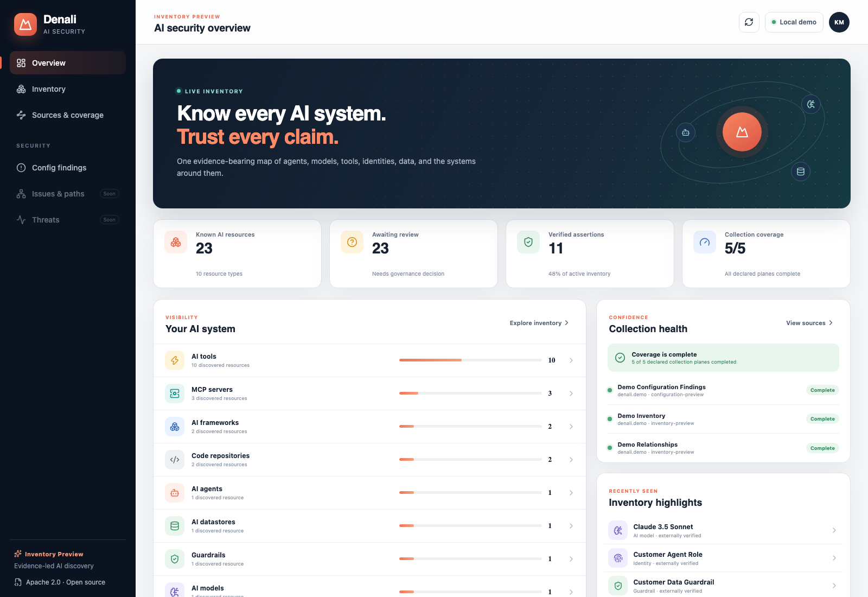
Task: Click the Apache 2.0 license icon
Action: [x=18, y=582]
